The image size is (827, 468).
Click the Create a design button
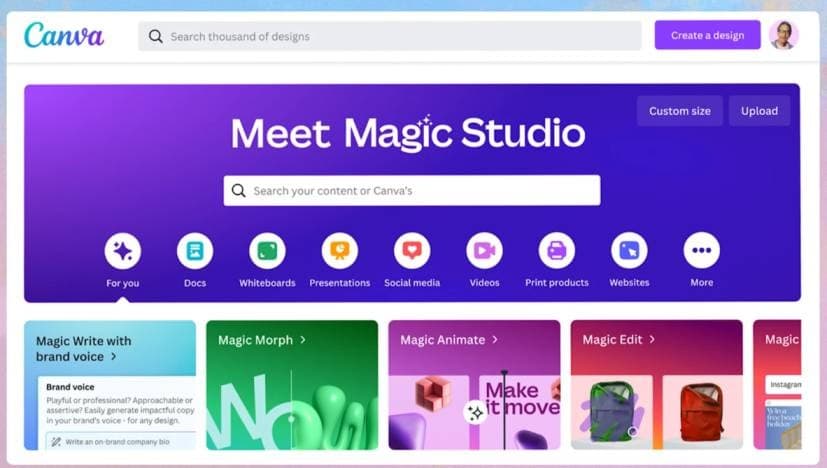pyautogui.click(x=707, y=35)
